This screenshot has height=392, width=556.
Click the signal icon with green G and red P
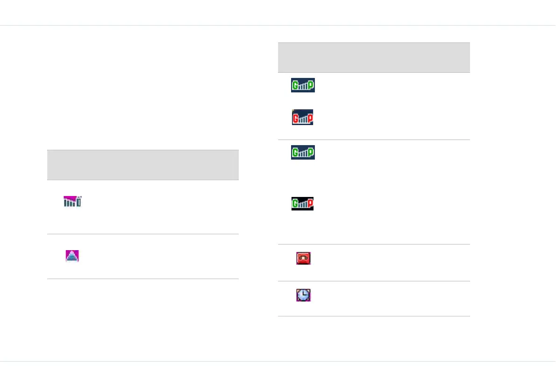tap(302, 203)
